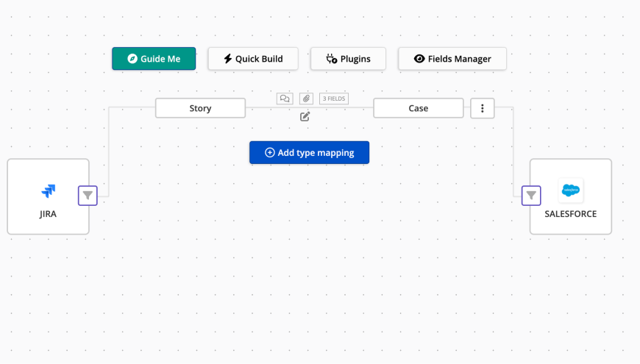Click the SALESFORCE label text

pos(571,214)
